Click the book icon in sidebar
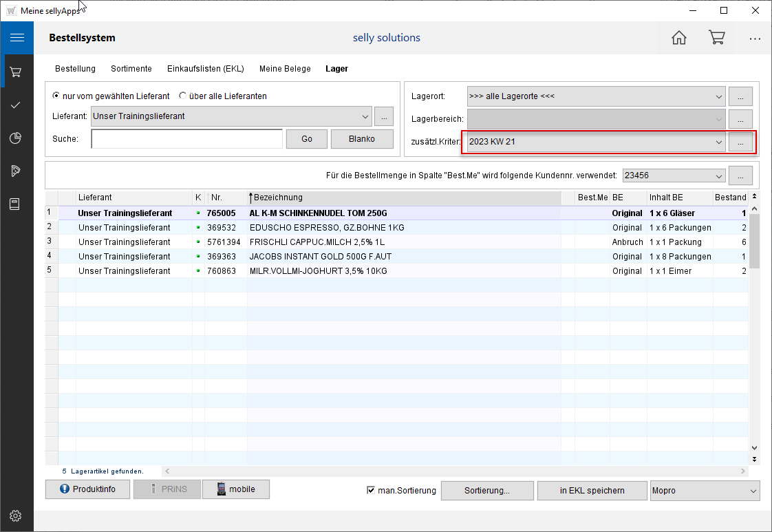The image size is (772, 532). coord(17,204)
